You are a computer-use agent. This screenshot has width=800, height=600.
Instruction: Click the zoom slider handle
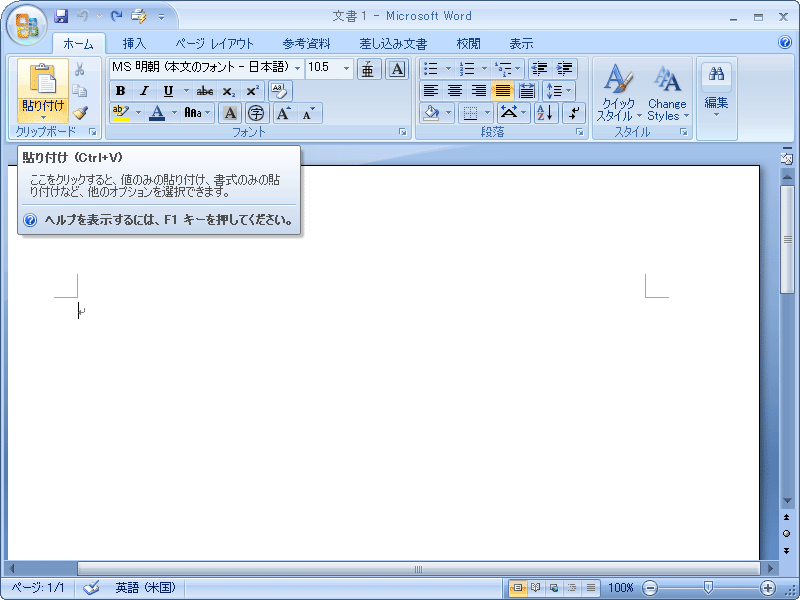[x=708, y=588]
